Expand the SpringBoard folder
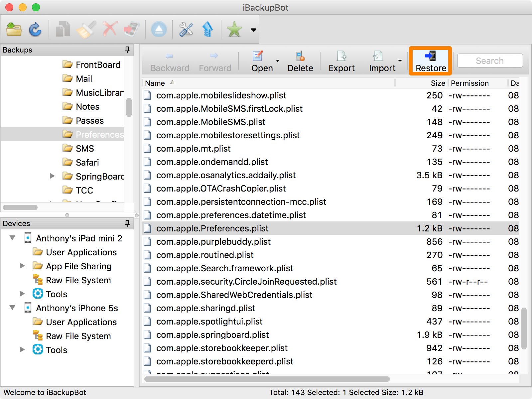Screen dimensions: 532x399 click(52, 176)
